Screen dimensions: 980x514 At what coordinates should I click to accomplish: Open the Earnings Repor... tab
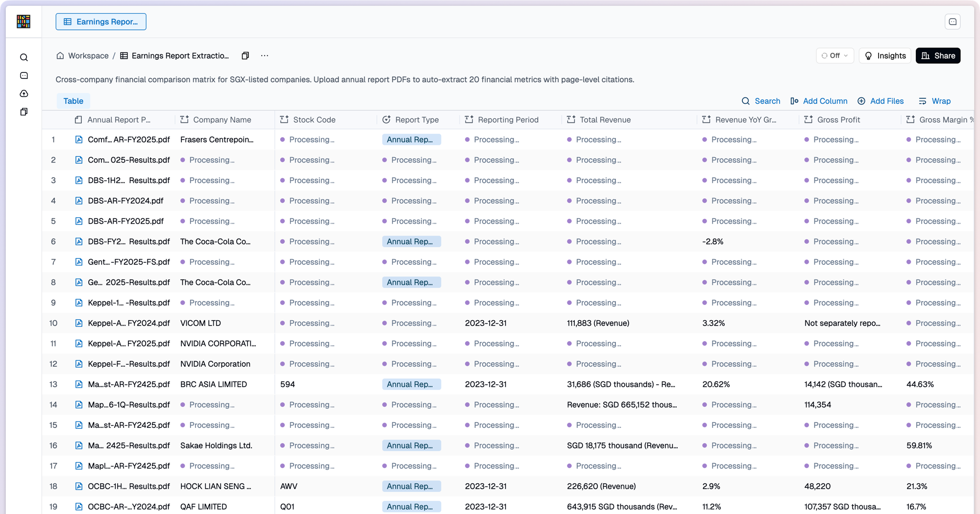click(101, 22)
